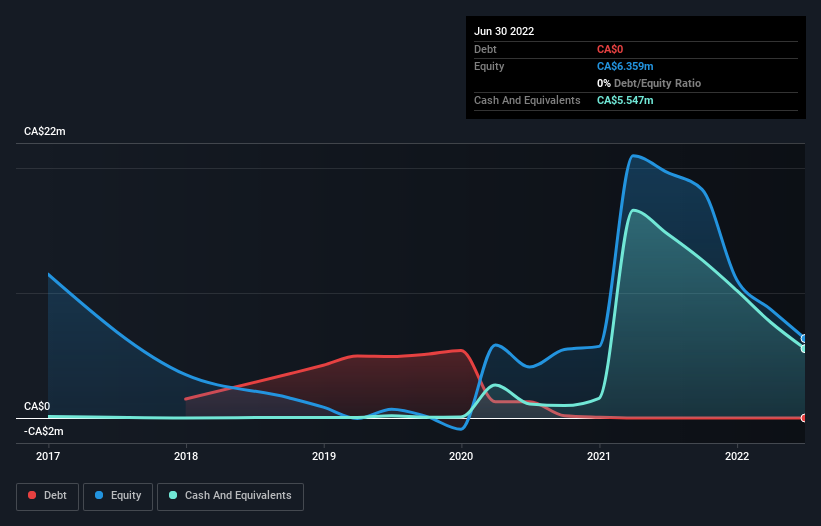Click the 2021 x-axis label
This screenshot has height=526, width=821.
(x=599, y=456)
